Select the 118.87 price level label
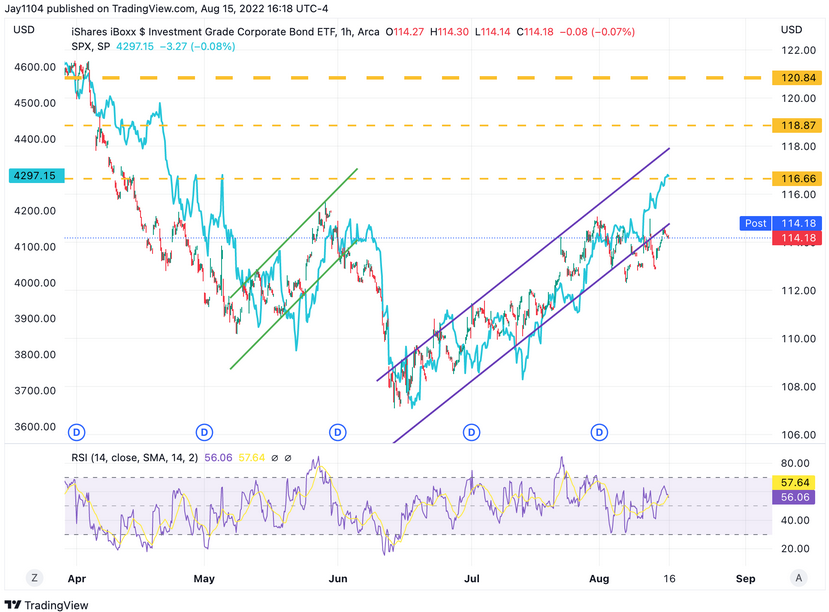This screenshot has height=612, width=829. 797,125
